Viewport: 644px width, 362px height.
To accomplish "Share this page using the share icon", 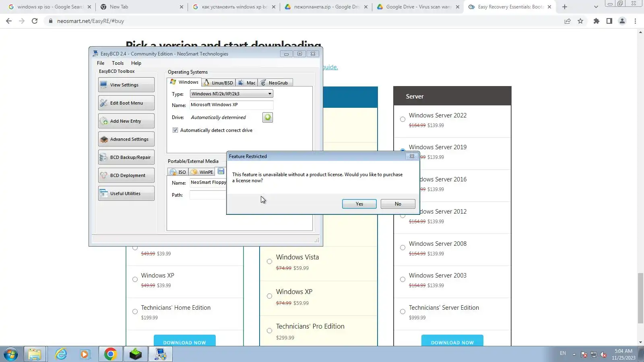I will click(568, 21).
